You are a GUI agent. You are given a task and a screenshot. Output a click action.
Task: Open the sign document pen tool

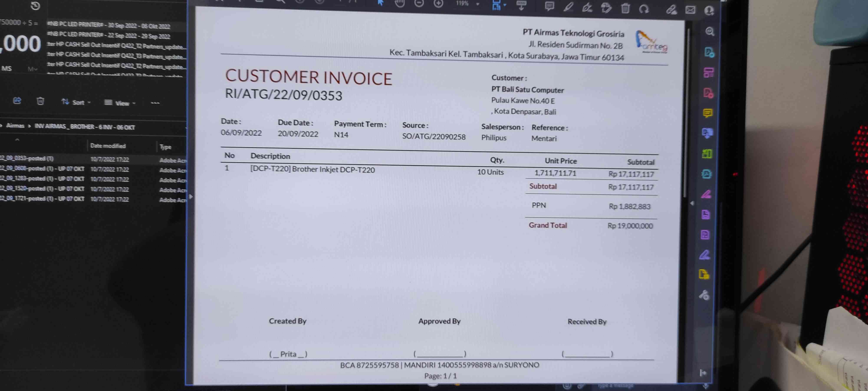[x=587, y=7]
